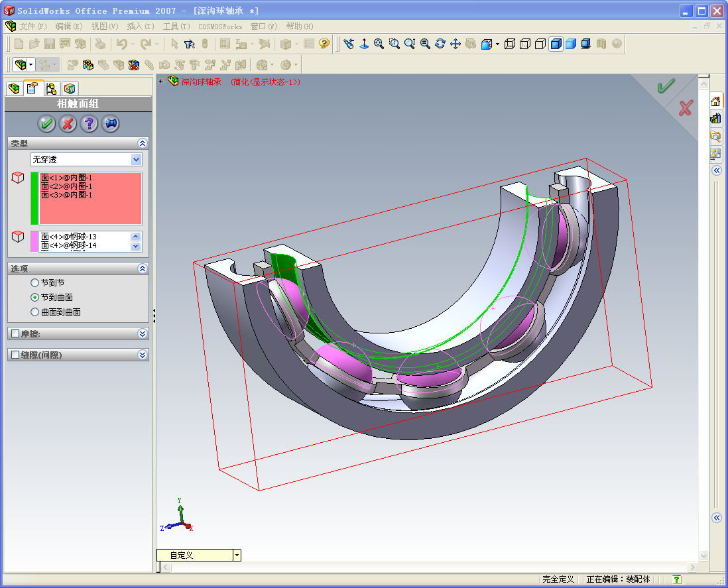728x588 pixels.
Task: Switch to COSMOSWorks manager tab
Action: pyautogui.click(x=70, y=88)
